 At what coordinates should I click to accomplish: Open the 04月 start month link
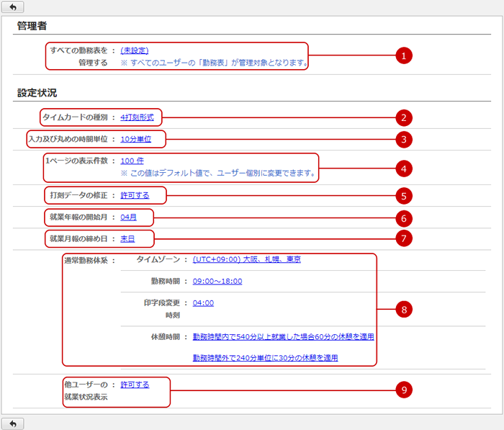pos(128,217)
